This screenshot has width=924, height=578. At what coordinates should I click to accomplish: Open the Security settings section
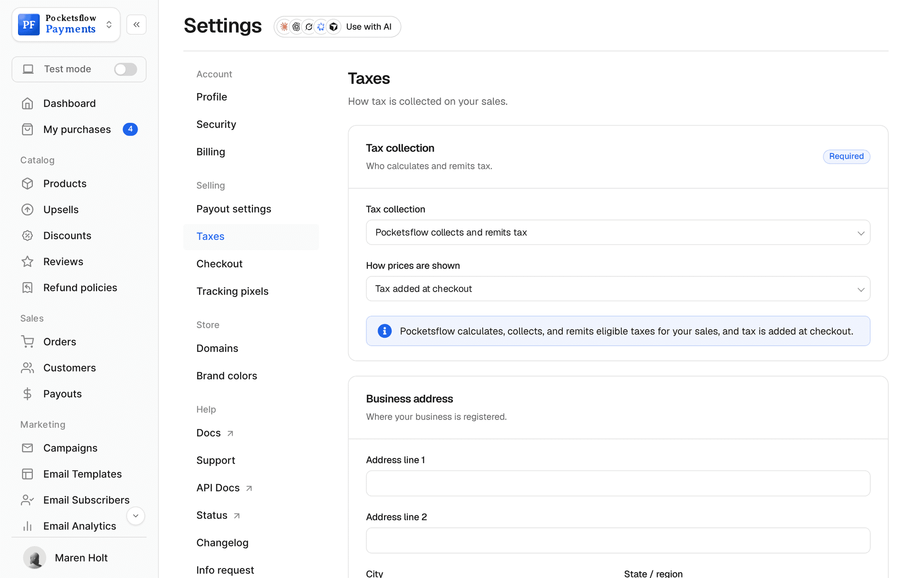click(216, 125)
